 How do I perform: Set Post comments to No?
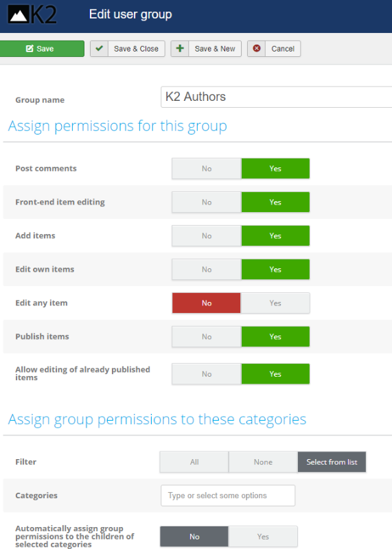click(207, 168)
